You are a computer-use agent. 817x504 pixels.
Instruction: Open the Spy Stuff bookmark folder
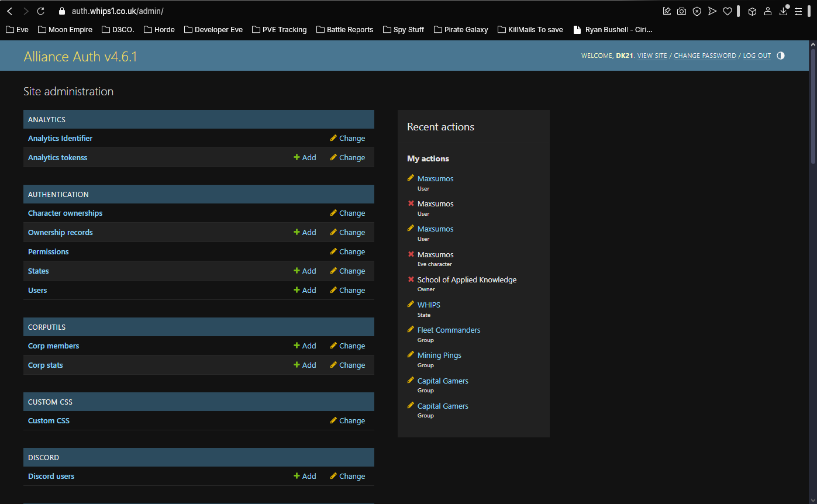pos(403,29)
